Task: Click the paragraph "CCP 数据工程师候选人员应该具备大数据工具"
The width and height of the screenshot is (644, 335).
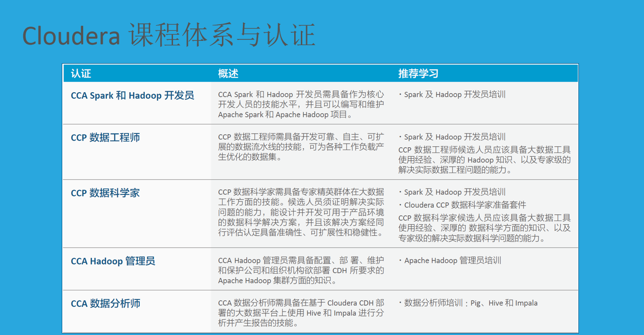Action: 485,160
